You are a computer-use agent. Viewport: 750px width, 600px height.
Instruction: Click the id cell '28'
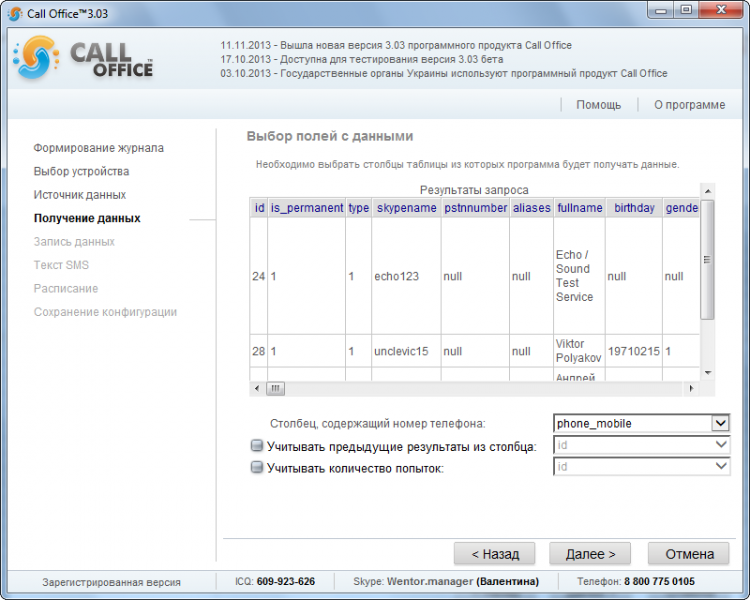click(x=259, y=351)
